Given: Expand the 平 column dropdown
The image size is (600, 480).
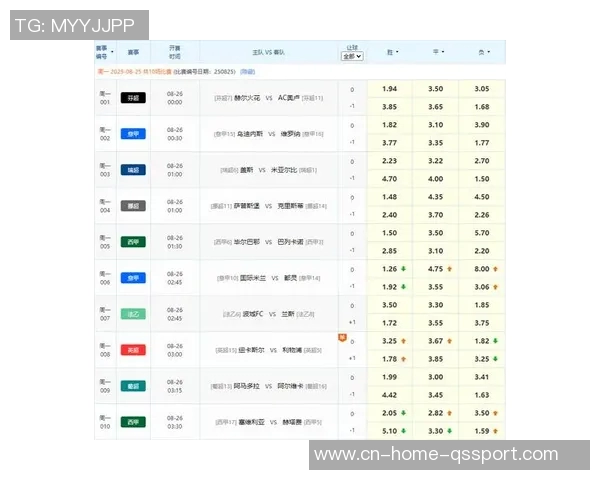Looking at the screenshot, I should point(438,52).
